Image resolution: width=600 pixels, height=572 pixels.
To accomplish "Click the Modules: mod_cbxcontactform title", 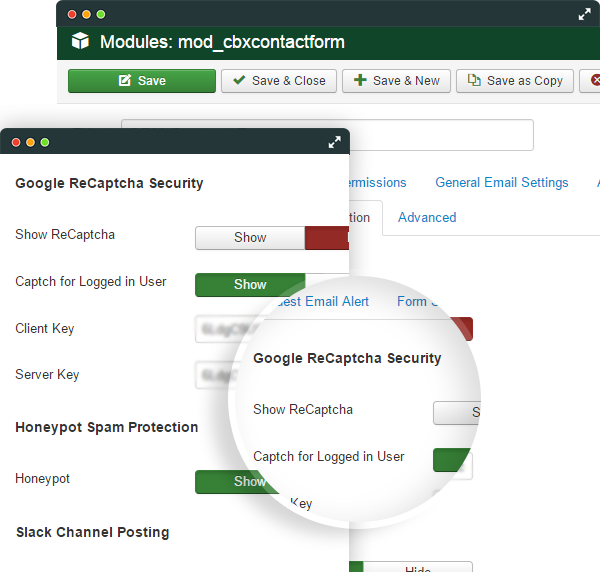I will [x=222, y=42].
